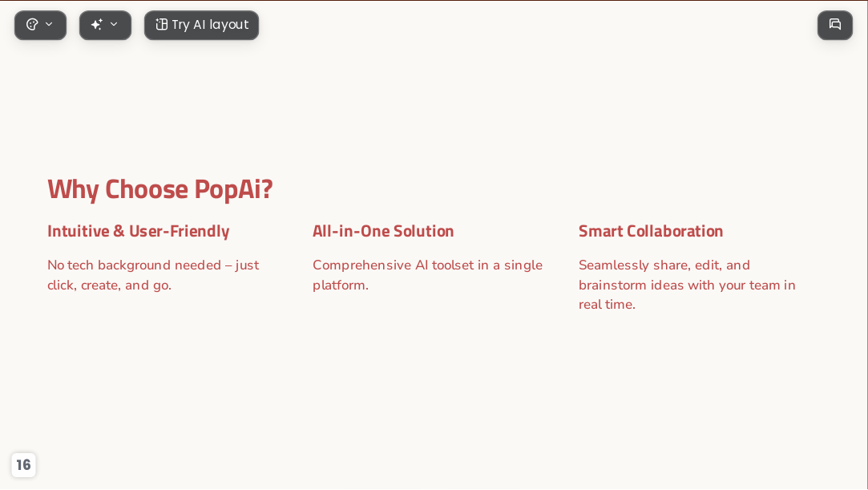Select the Intuitive & User-Friendly subheading

point(139,231)
